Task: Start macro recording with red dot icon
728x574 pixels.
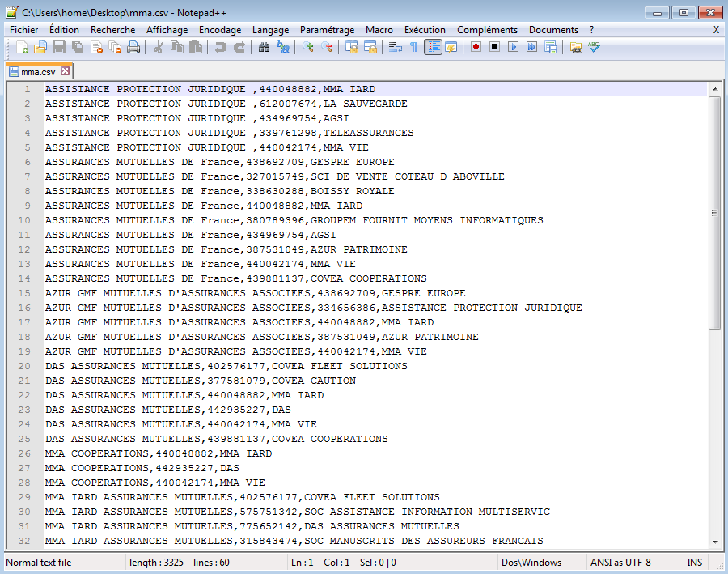Action: tap(476, 48)
